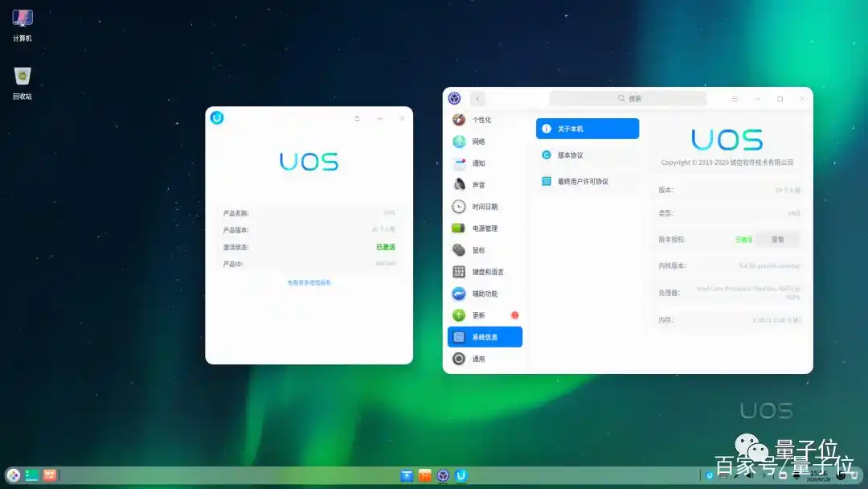Screen dimensions: 868x489
Task: Open the 通知 notification settings
Action: click(x=485, y=163)
